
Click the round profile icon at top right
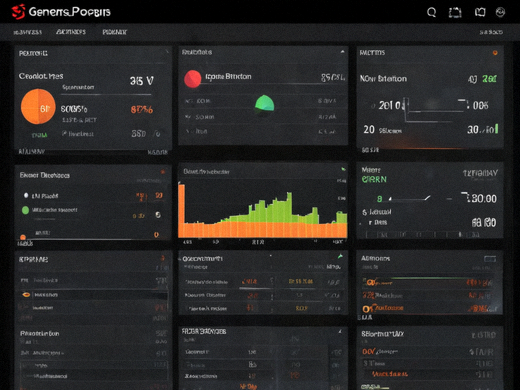(x=500, y=12)
